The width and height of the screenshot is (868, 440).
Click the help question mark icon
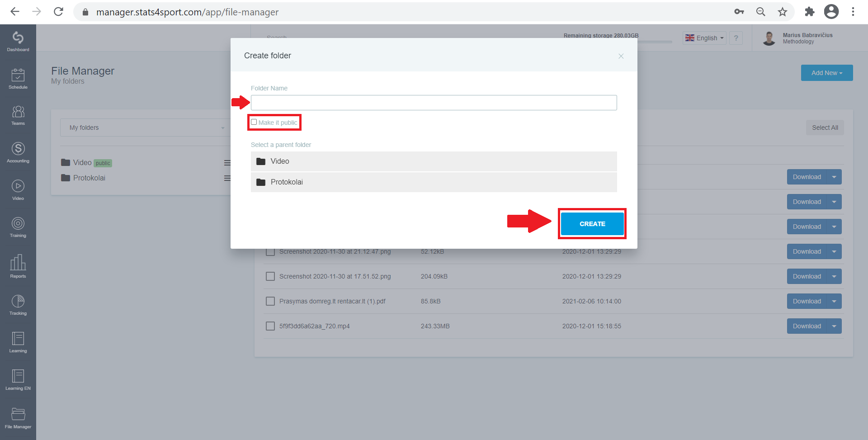[x=736, y=38]
